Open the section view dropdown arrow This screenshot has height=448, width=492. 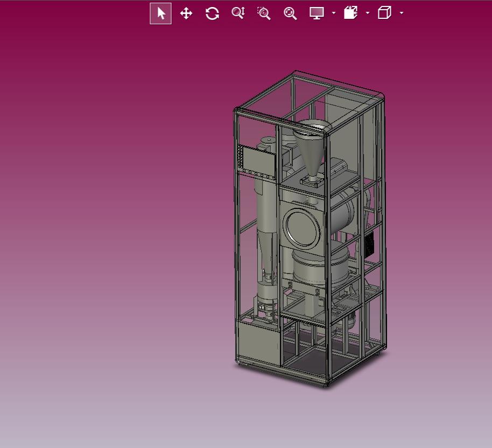(368, 13)
